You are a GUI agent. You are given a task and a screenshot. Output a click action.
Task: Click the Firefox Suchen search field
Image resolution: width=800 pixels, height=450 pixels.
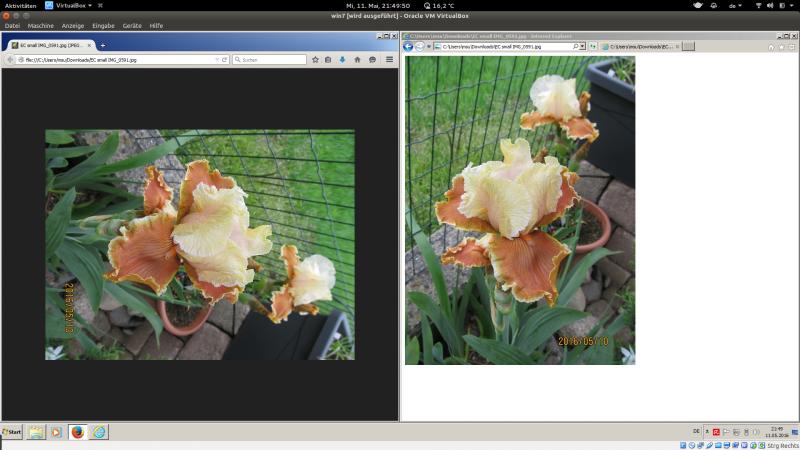tap(268, 60)
